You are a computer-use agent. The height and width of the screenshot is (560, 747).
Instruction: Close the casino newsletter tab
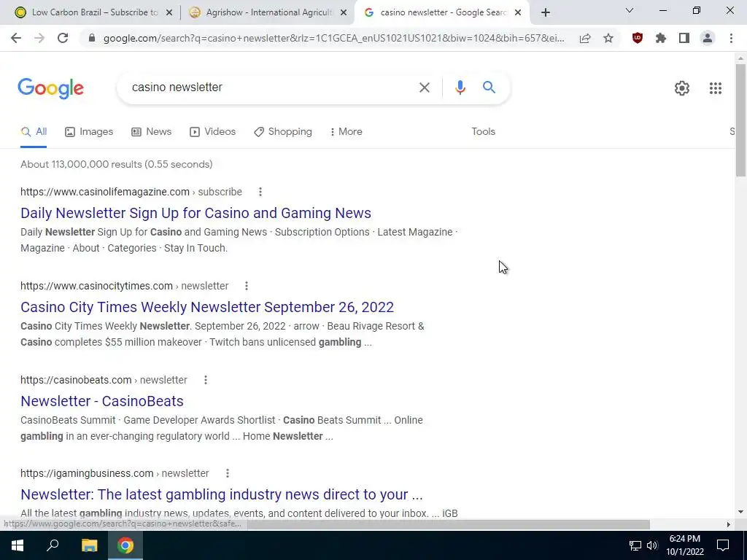[x=518, y=12]
